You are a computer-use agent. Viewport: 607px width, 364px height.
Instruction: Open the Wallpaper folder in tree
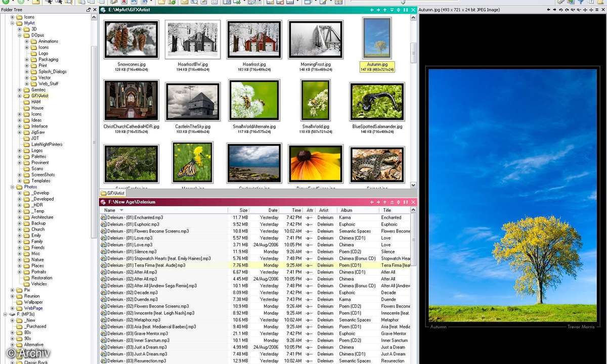click(x=33, y=302)
